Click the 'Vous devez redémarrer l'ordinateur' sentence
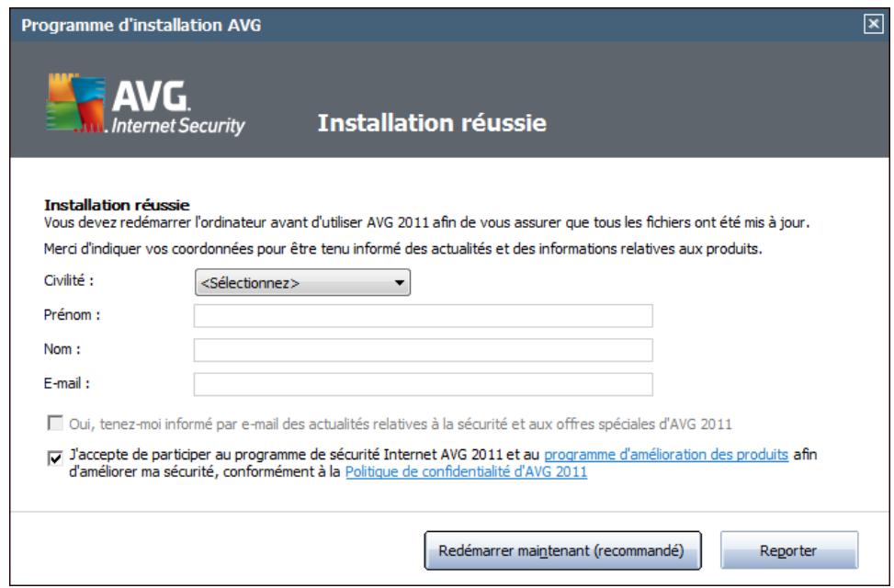This screenshot has height=588, width=894. pyautogui.click(x=426, y=222)
